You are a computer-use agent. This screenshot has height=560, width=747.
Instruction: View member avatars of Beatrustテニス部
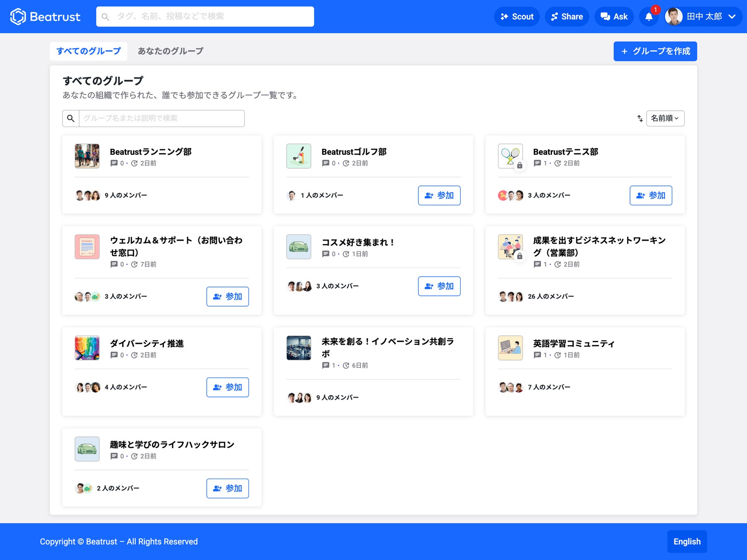click(x=511, y=195)
